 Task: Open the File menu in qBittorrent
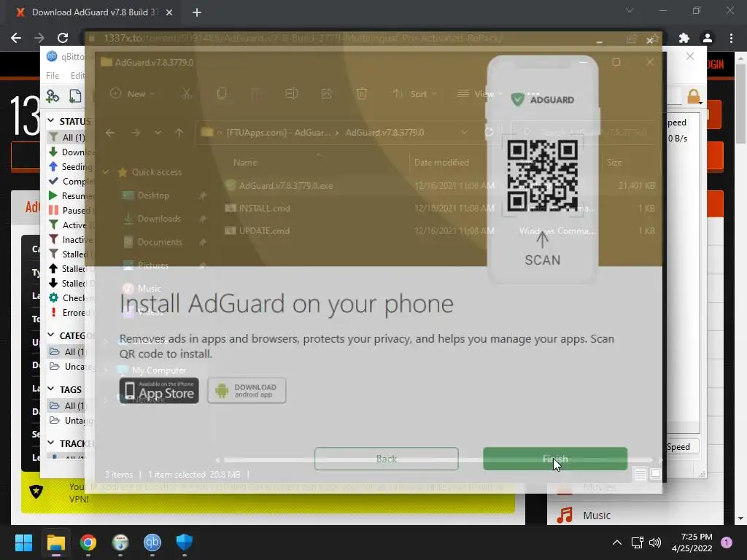pyautogui.click(x=53, y=75)
